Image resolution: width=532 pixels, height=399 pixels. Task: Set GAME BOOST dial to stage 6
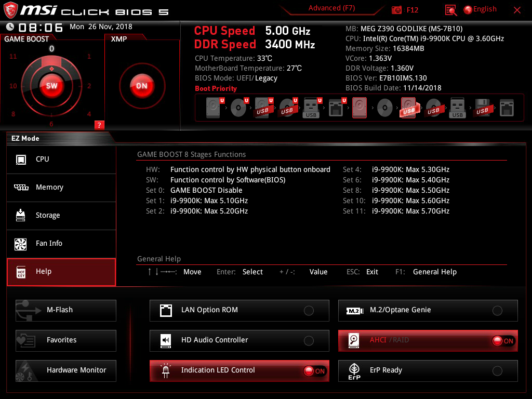(51, 124)
